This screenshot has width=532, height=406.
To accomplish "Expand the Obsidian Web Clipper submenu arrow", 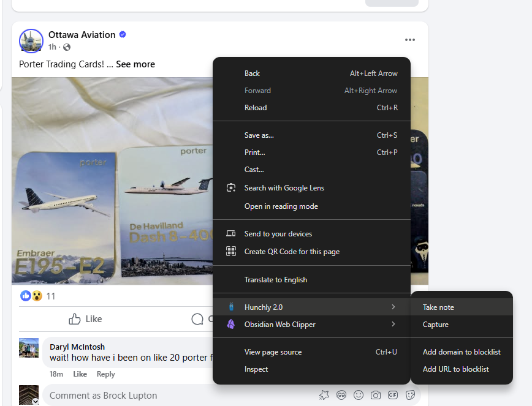I will 393,325.
